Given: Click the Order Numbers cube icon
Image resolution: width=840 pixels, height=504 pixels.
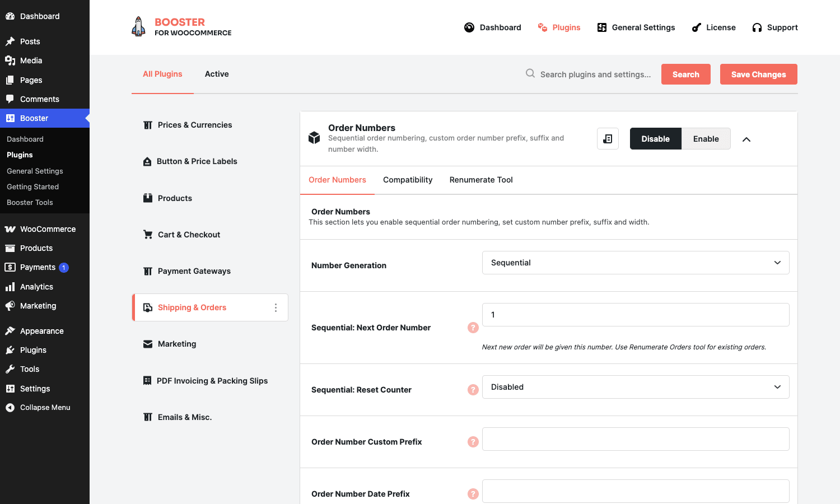Looking at the screenshot, I should coord(314,138).
